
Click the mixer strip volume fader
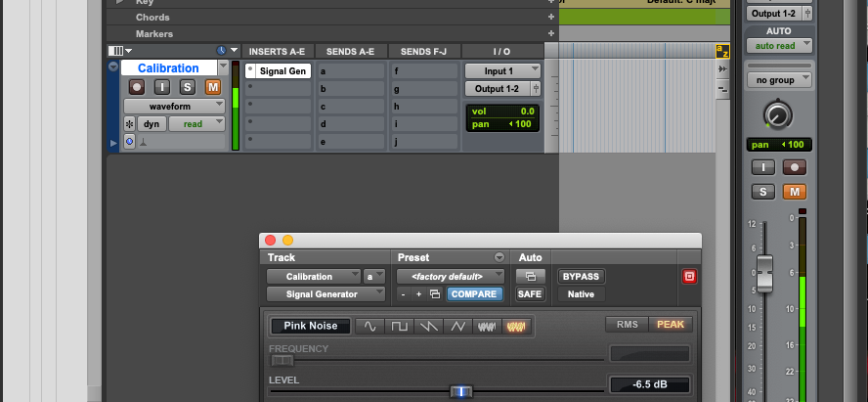click(764, 273)
